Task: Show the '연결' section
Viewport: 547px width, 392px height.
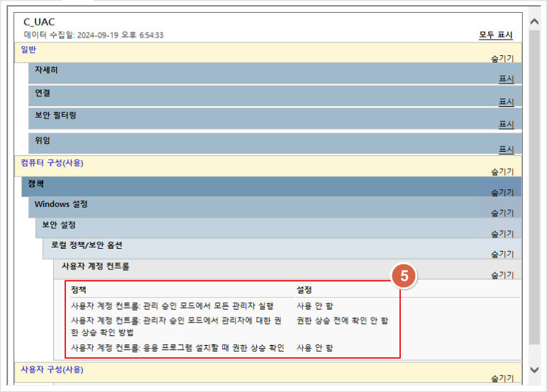Action: click(x=506, y=102)
